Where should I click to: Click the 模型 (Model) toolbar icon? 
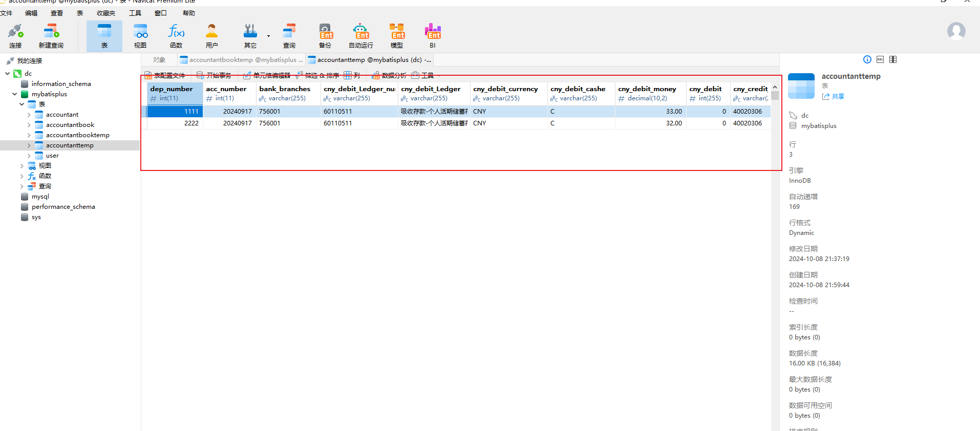tap(397, 36)
